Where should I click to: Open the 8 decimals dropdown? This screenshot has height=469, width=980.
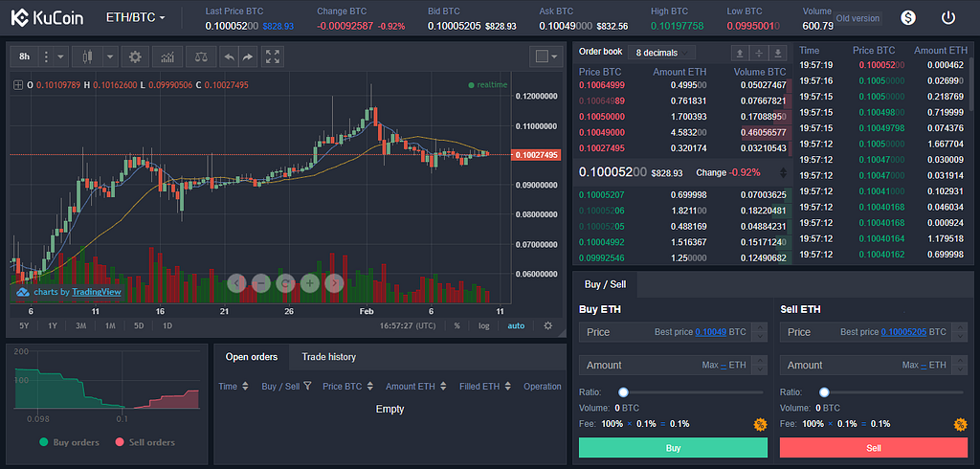662,53
